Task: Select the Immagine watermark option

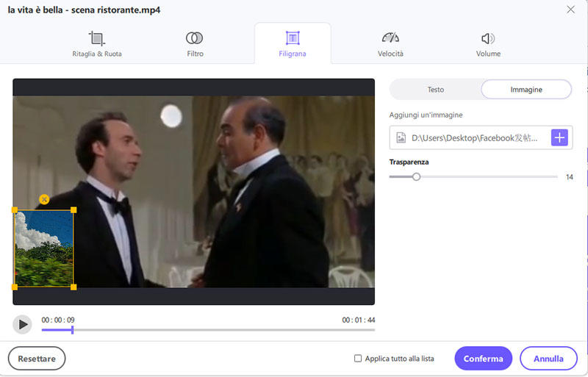Action: pos(526,90)
